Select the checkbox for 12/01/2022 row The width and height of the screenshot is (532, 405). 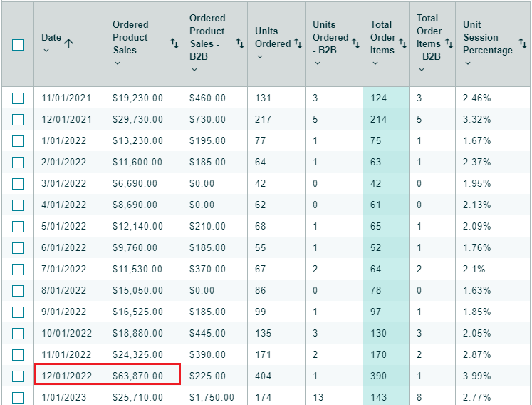tap(18, 376)
